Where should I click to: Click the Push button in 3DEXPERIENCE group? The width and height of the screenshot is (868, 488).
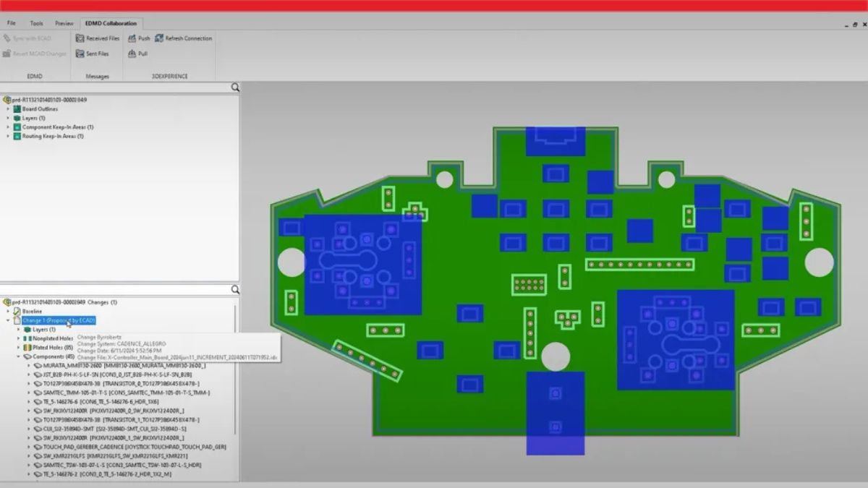tap(139, 38)
